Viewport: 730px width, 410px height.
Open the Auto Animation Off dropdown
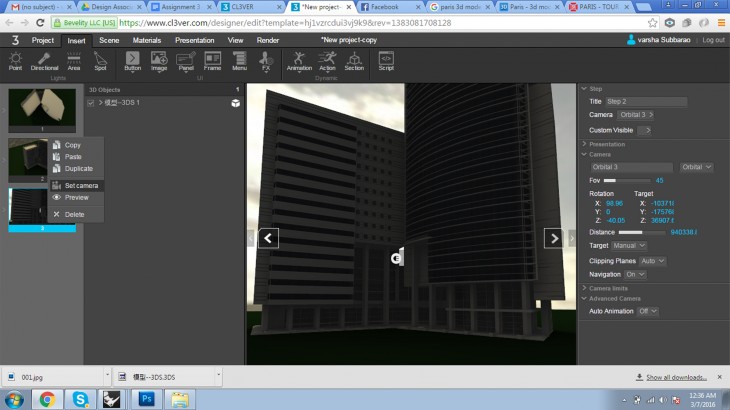pos(648,311)
